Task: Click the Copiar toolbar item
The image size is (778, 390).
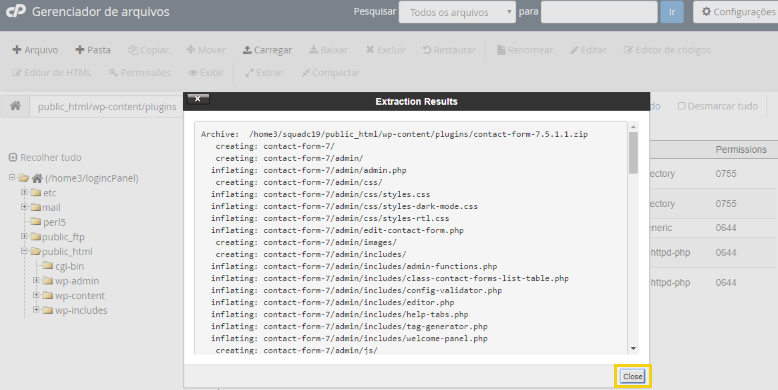Action: tap(148, 50)
